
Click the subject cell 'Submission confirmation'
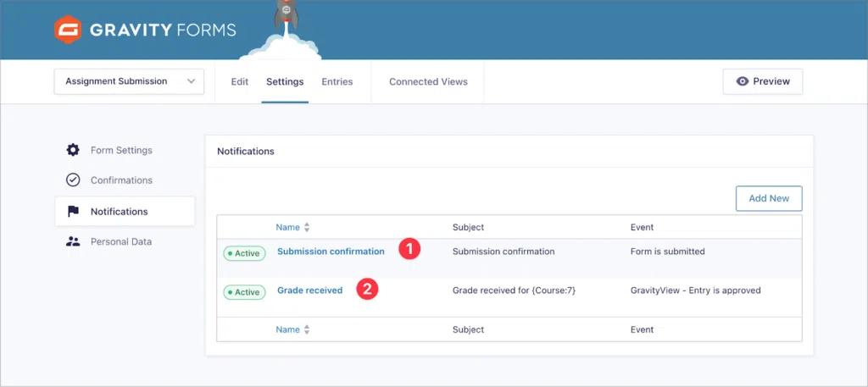[x=504, y=252]
